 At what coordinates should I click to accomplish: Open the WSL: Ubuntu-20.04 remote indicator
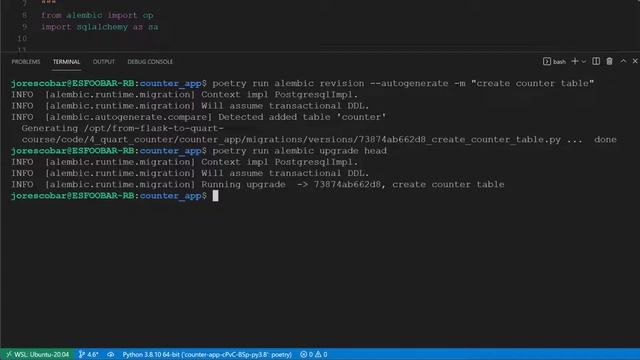pos(37,354)
